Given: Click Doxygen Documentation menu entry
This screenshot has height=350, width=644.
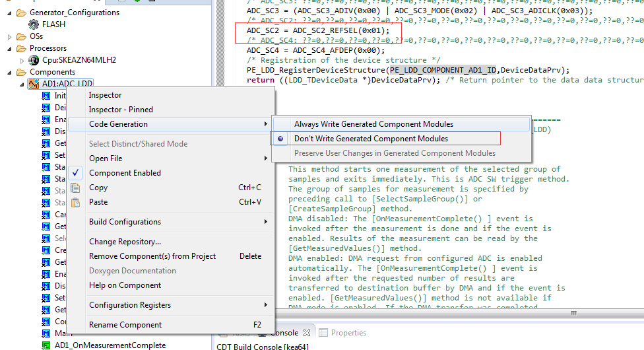Looking at the screenshot, I should click(133, 271).
